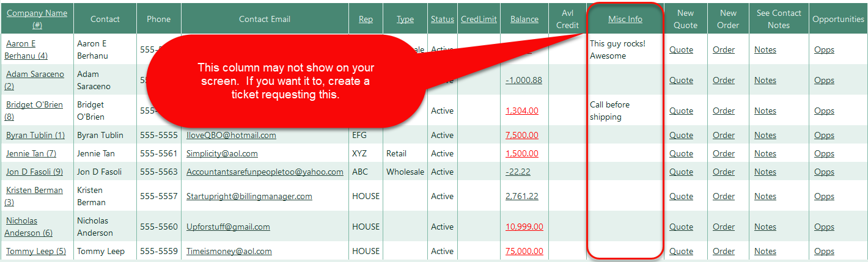
Task: Click the Misc Info column header
Action: click(x=625, y=19)
